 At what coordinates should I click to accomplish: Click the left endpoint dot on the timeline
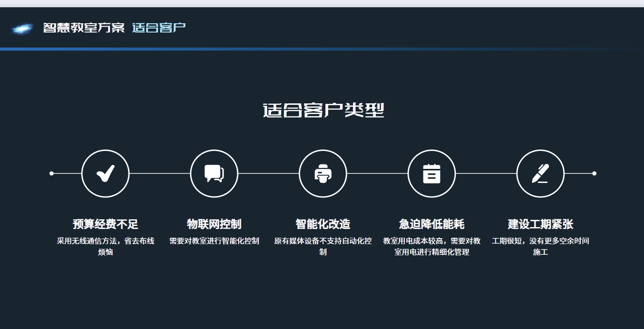point(50,173)
